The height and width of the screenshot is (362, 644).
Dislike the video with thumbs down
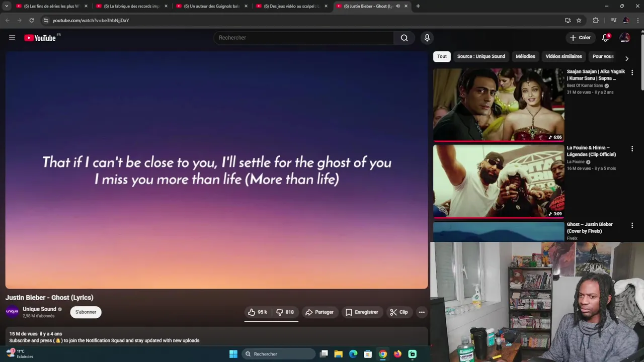pyautogui.click(x=285, y=312)
